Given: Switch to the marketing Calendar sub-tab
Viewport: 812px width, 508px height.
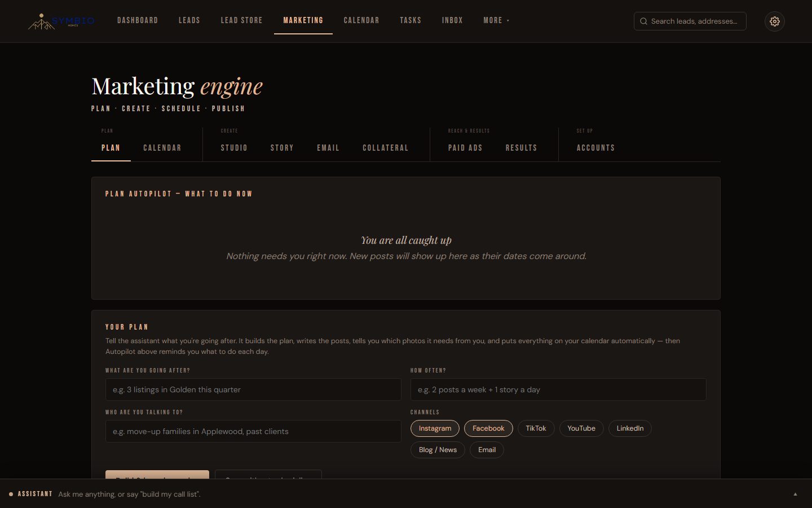Looking at the screenshot, I should tap(162, 148).
